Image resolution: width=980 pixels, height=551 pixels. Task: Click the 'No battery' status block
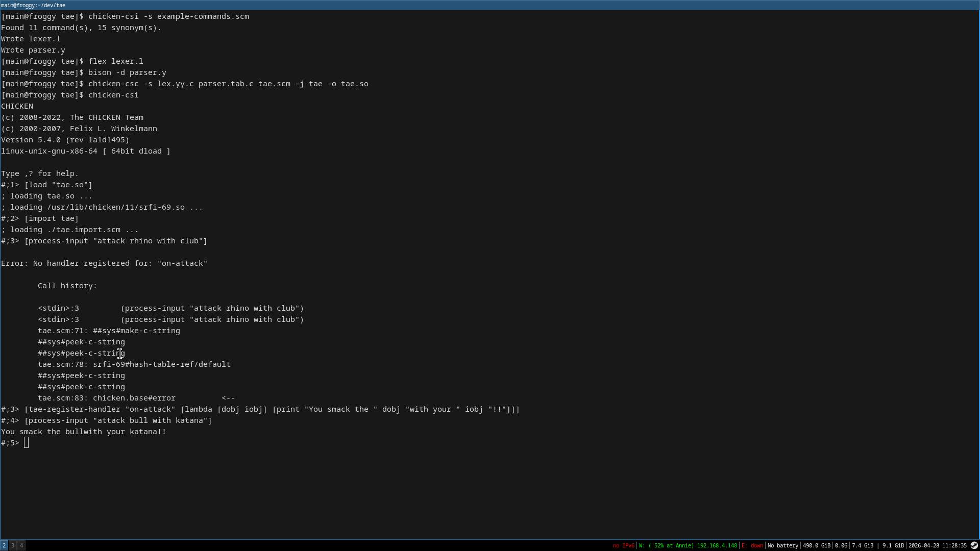click(x=782, y=545)
